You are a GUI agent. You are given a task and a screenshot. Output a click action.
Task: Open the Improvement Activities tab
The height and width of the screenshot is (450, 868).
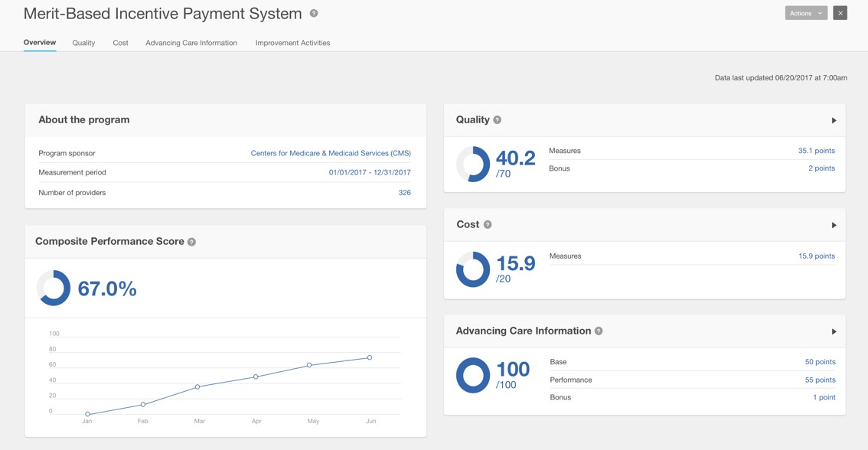tap(292, 43)
